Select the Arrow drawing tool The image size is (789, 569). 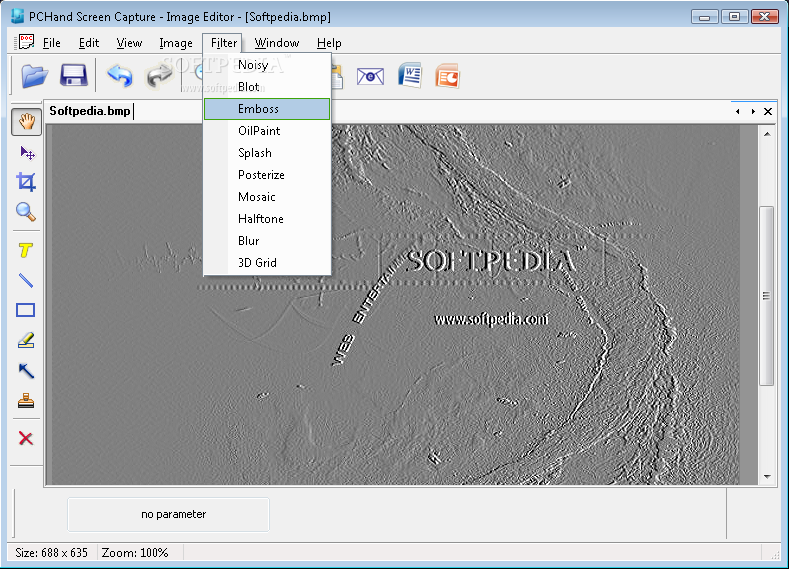tap(26, 371)
